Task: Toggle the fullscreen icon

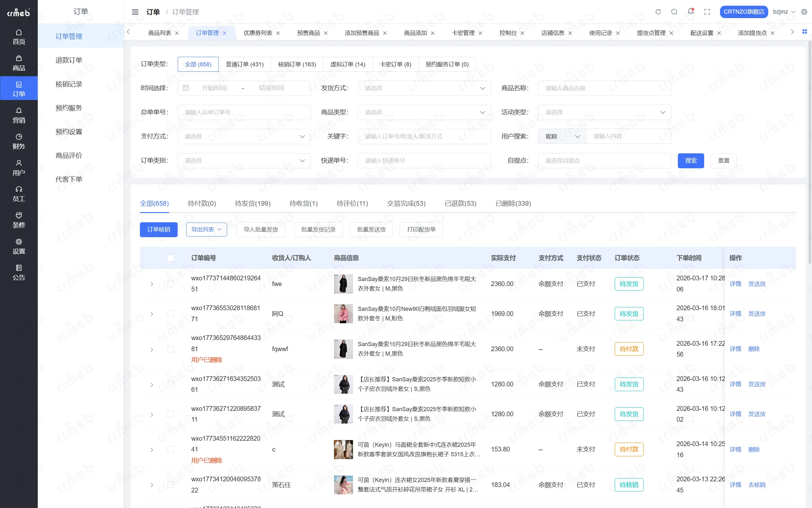Action: [x=707, y=12]
